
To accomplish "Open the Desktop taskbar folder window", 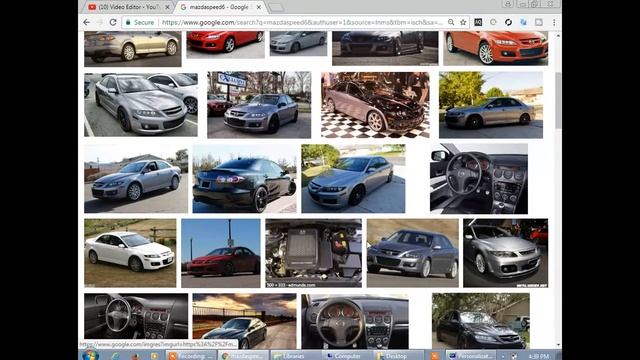I will coord(399,356).
